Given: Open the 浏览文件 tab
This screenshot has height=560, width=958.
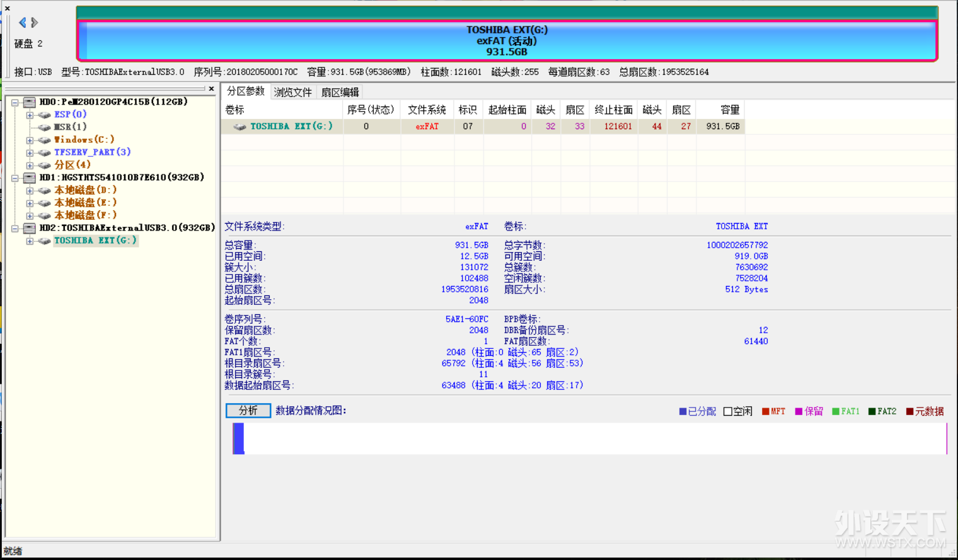Looking at the screenshot, I should pos(292,92).
